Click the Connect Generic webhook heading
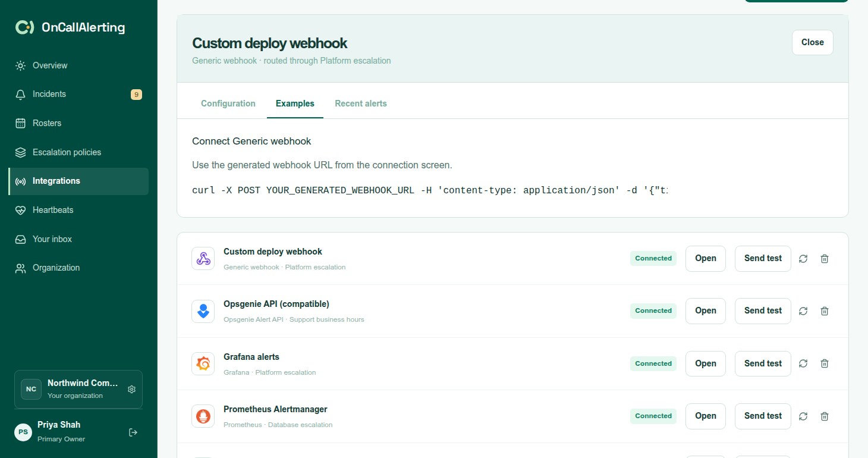This screenshot has width=868, height=458. tap(251, 141)
